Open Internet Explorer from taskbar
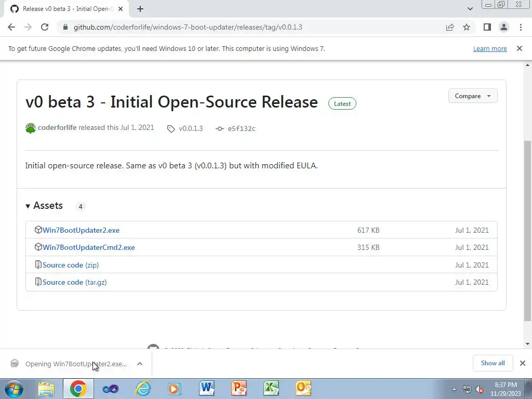This screenshot has width=532, height=399. coord(143,389)
